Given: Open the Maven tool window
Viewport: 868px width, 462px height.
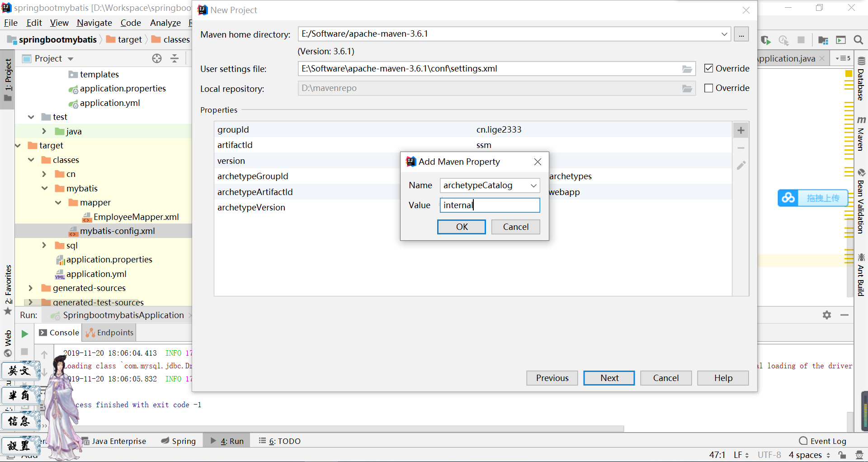Looking at the screenshot, I should pos(861,133).
